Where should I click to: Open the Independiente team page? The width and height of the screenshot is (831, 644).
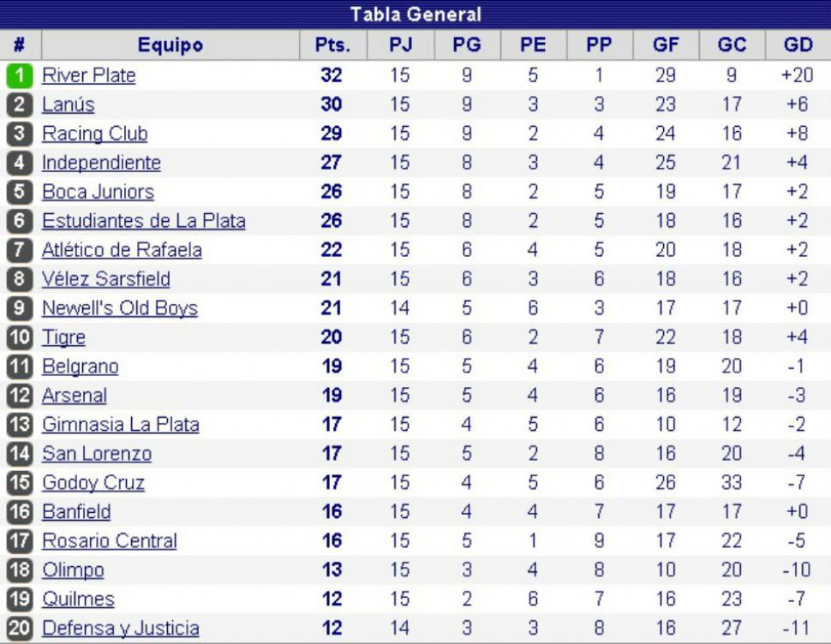(101, 163)
